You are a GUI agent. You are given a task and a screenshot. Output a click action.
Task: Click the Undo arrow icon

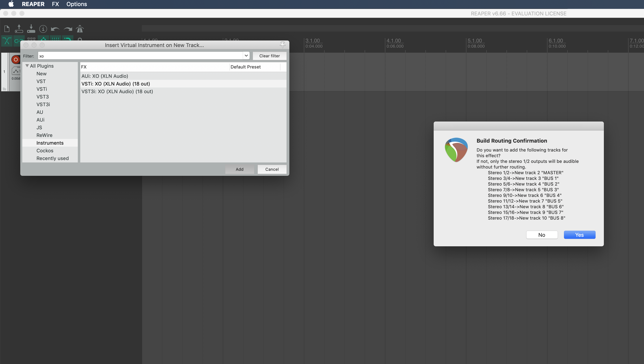point(55,29)
